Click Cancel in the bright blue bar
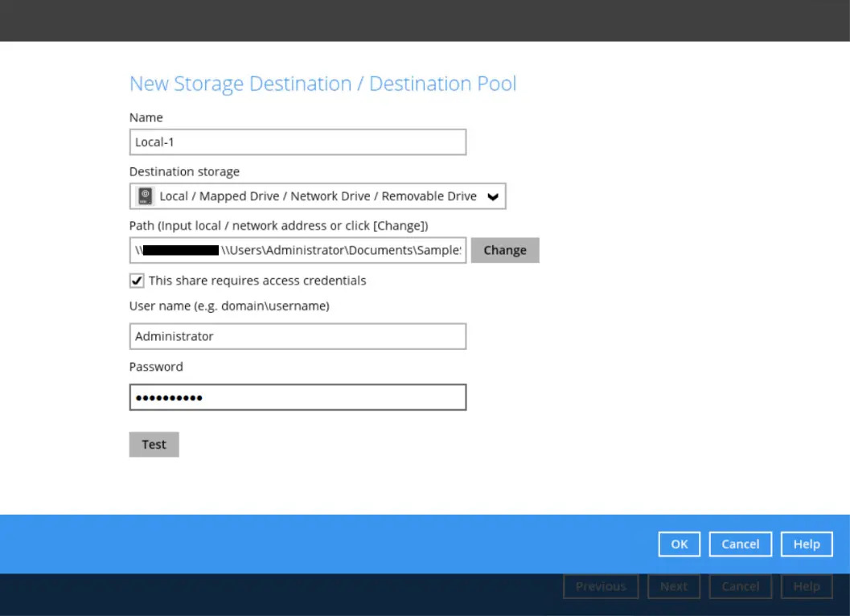This screenshot has height=616, width=850. tap(740, 544)
